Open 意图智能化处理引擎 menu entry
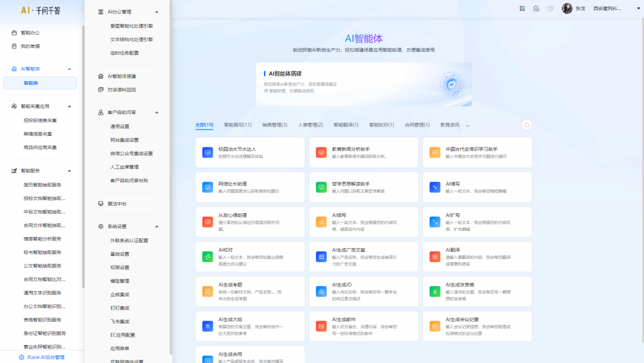644x363 pixels. (131, 26)
